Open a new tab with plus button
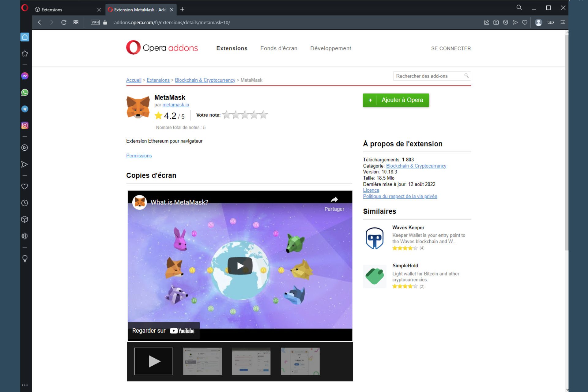 click(182, 9)
